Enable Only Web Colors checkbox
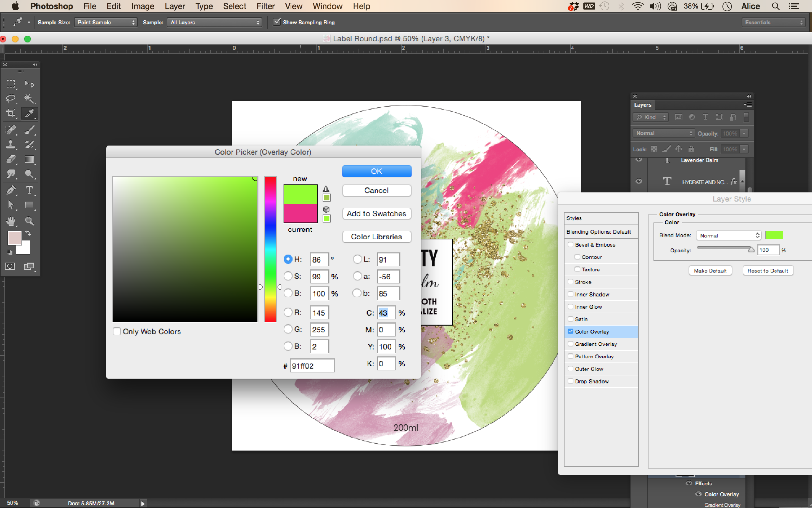This screenshot has height=508, width=812. pos(117,331)
